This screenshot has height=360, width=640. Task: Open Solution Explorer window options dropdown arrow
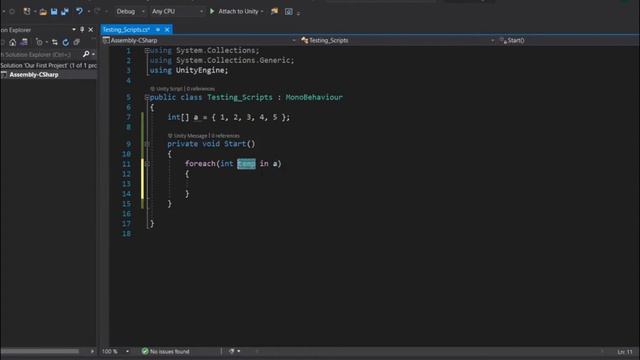click(x=74, y=29)
